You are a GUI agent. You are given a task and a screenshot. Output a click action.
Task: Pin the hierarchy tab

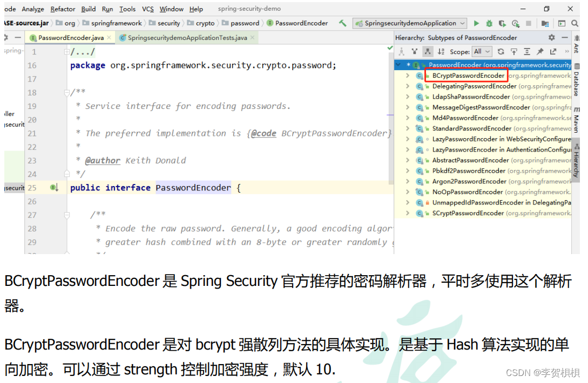click(540, 52)
